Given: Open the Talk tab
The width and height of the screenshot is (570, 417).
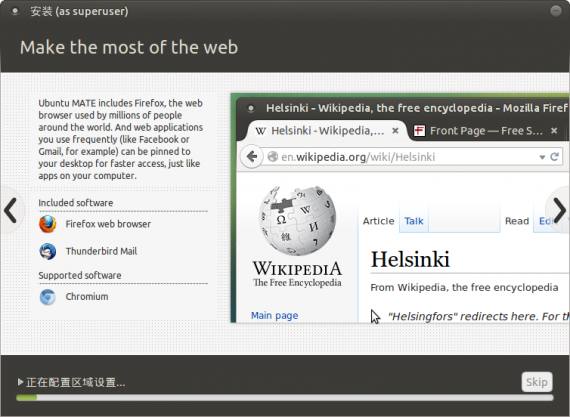Looking at the screenshot, I should click(414, 221).
